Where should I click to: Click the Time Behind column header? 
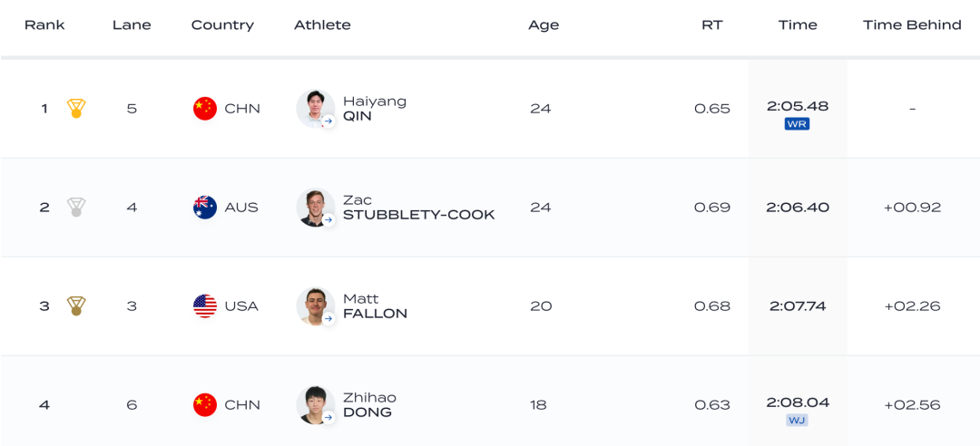point(912,25)
